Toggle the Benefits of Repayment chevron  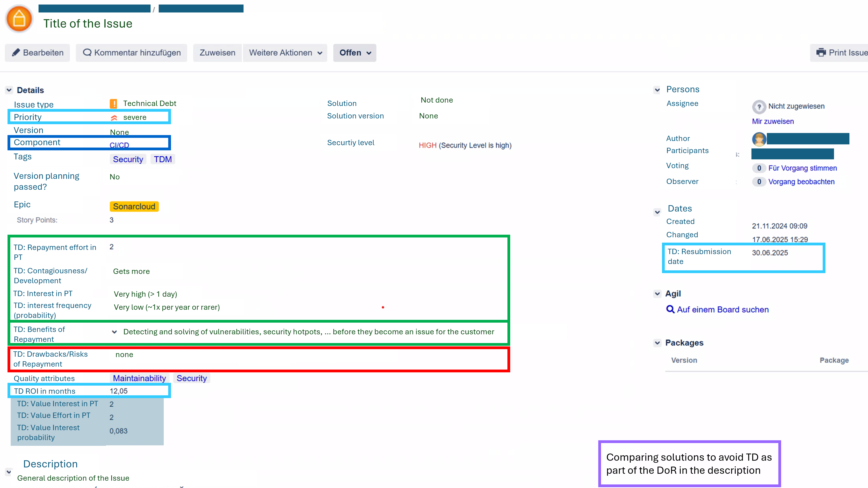114,332
